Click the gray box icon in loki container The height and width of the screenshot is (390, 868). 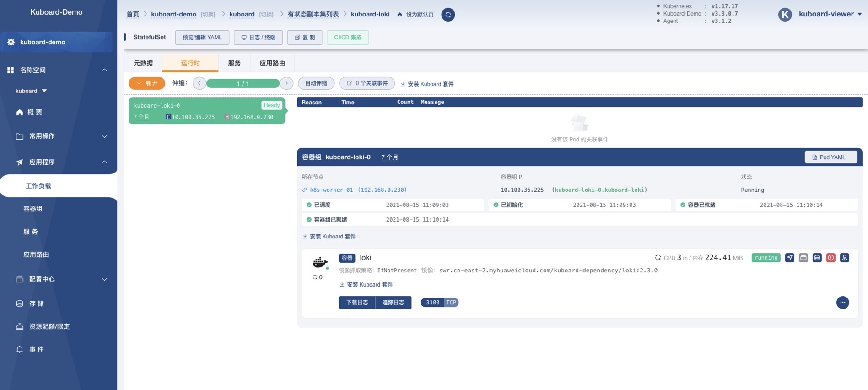(803, 258)
